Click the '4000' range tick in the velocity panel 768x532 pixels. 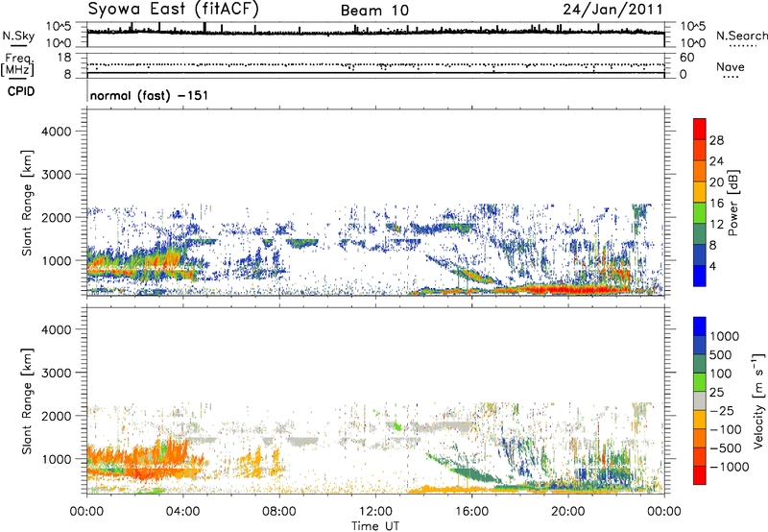point(56,329)
